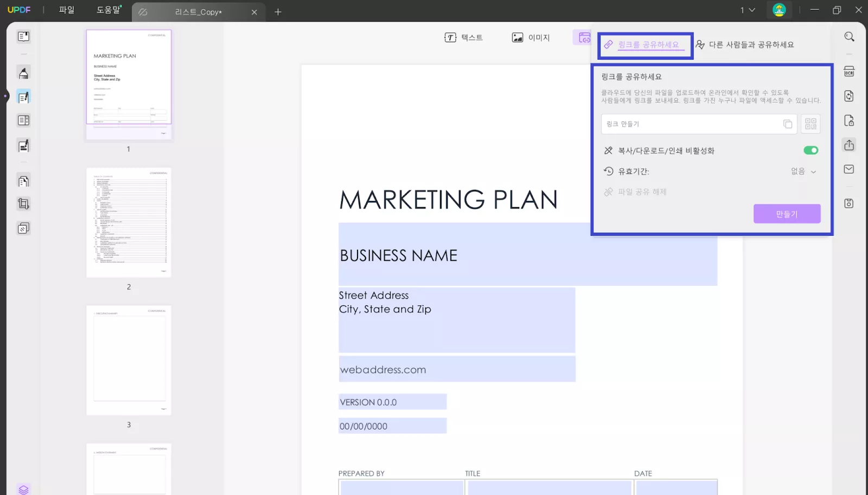The height and width of the screenshot is (495, 868).
Task: Expand the 유효기간 없음 dropdown
Action: coord(803,171)
